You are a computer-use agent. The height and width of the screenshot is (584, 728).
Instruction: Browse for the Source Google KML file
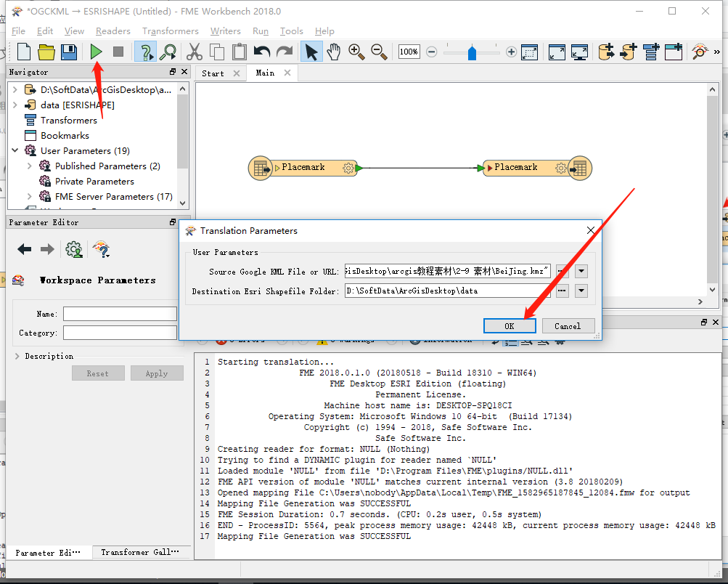(x=563, y=271)
